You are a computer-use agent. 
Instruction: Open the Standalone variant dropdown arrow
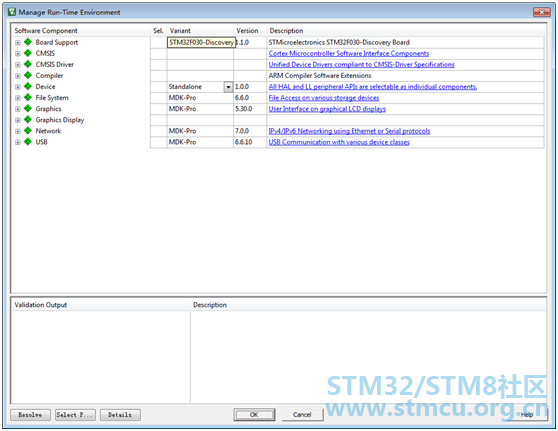228,87
